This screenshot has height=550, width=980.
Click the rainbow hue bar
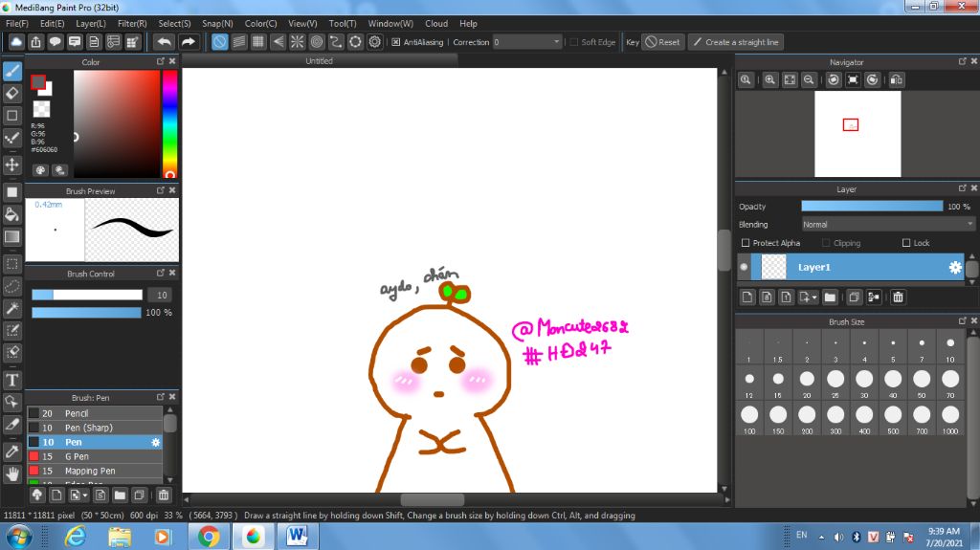click(x=170, y=123)
